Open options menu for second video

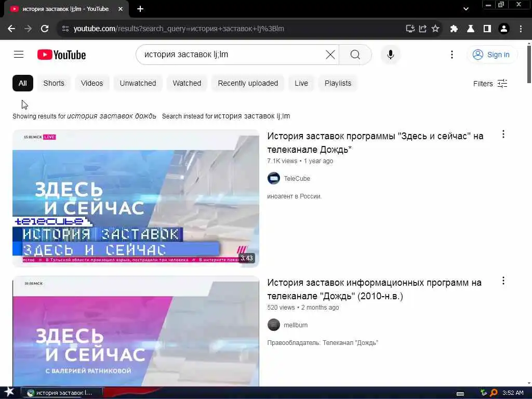(x=503, y=281)
